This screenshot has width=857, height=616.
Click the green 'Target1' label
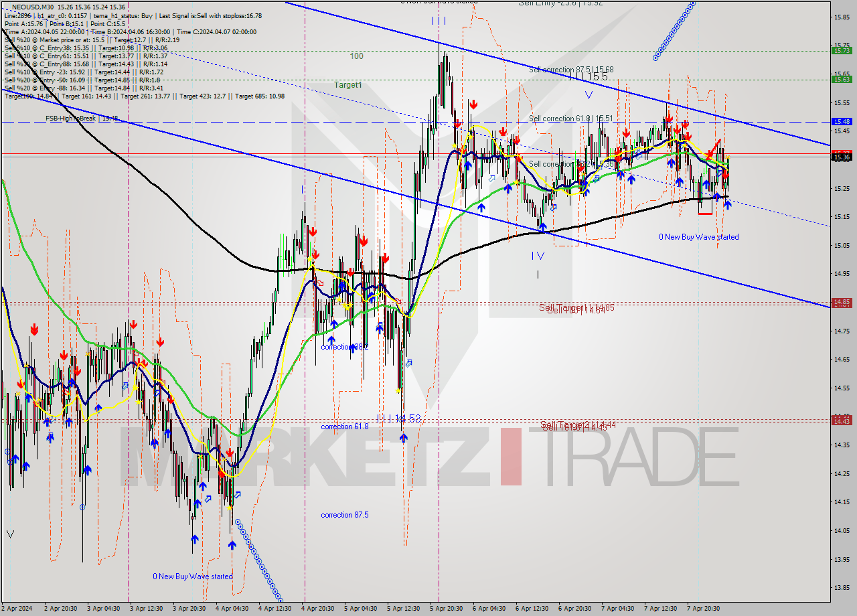(348, 85)
